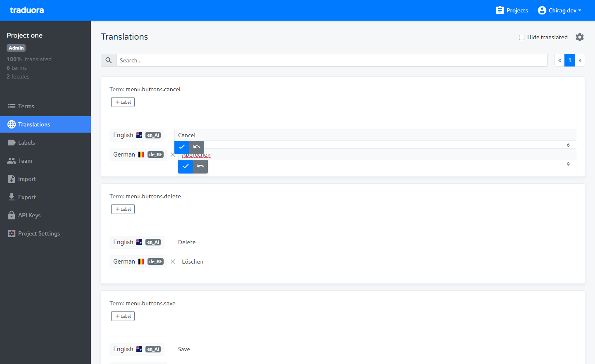Click the undo arrow next to the checkmark
This screenshot has width=595, height=364.
pos(200,167)
